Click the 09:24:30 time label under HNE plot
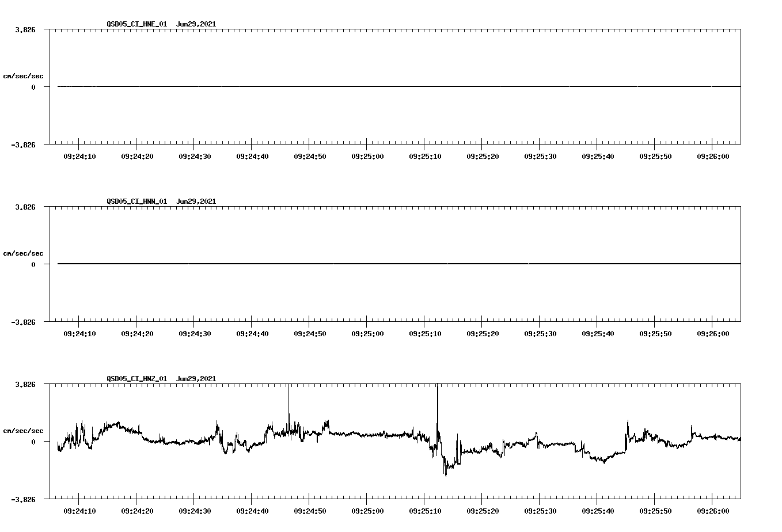782x532 pixels. [x=195, y=157]
